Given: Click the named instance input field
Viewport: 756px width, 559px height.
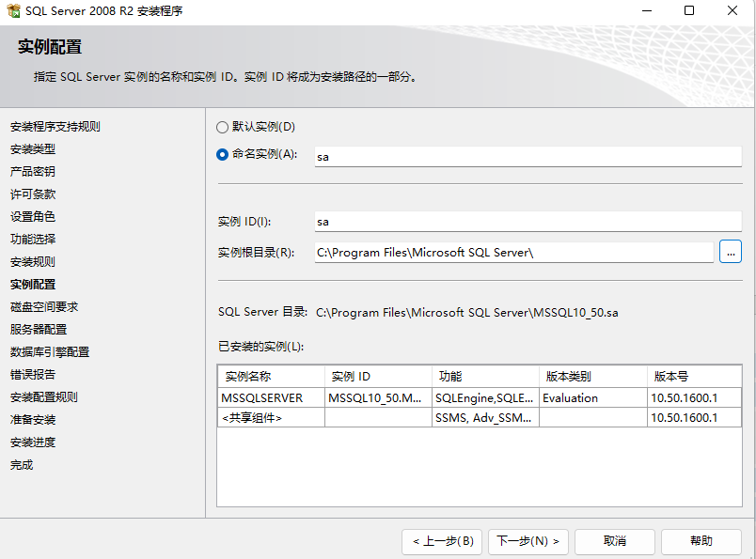Looking at the screenshot, I should click(528, 157).
